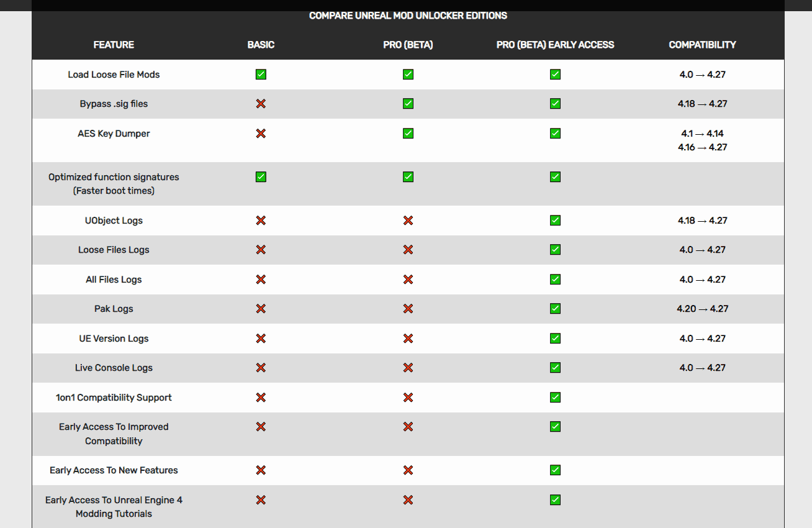The height and width of the screenshot is (528, 812).
Task: Click the FEATURE column header
Action: click(114, 45)
